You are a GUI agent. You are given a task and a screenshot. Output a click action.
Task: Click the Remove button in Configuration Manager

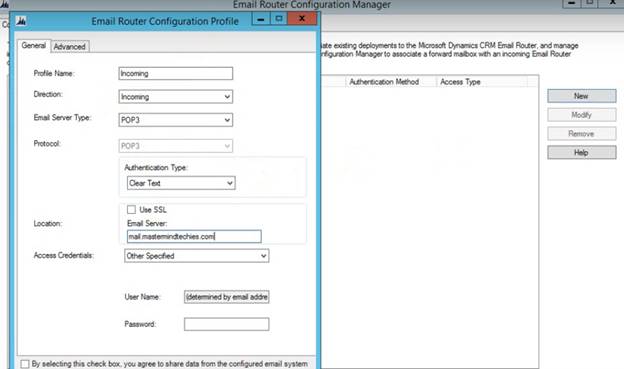[x=581, y=134]
